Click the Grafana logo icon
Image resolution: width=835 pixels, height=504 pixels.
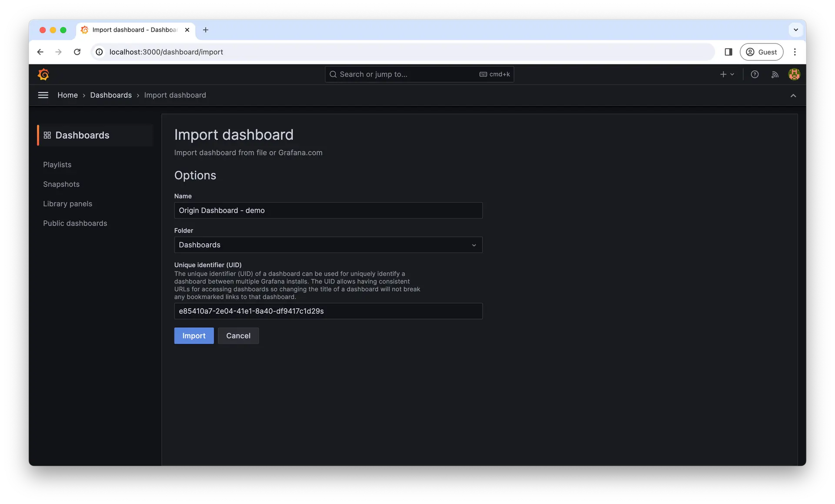[43, 74]
